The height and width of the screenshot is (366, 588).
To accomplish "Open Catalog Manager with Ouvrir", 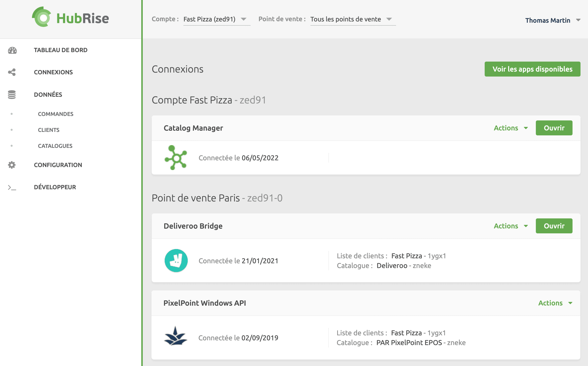I will click(554, 128).
